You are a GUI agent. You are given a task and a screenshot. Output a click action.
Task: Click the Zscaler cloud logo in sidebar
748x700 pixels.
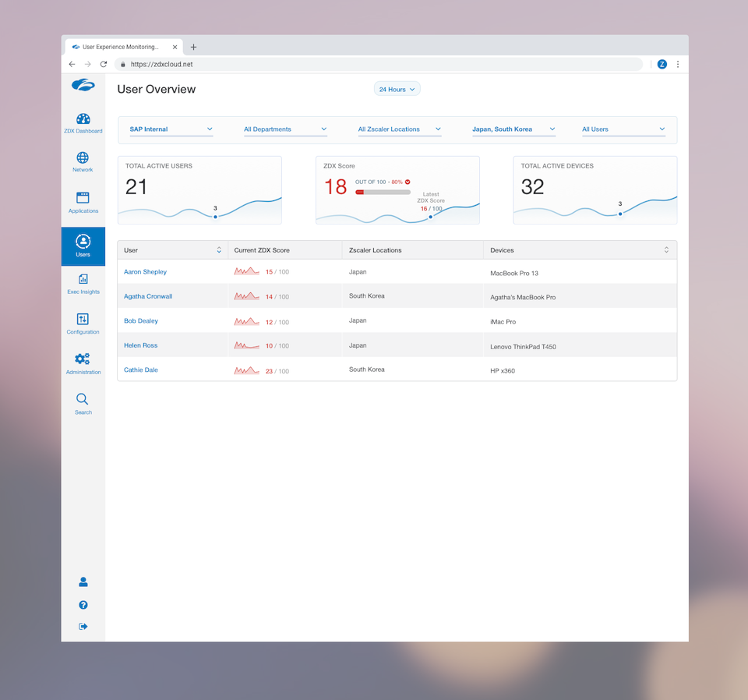(83, 85)
